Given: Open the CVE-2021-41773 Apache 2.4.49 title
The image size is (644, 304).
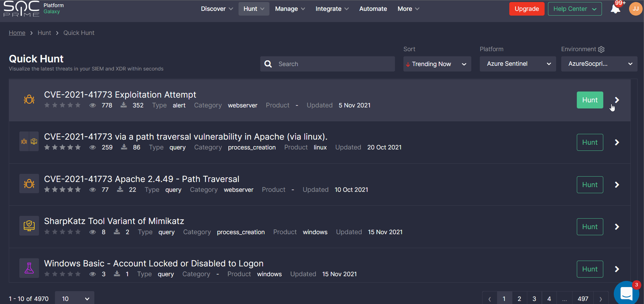Looking at the screenshot, I should tap(141, 179).
